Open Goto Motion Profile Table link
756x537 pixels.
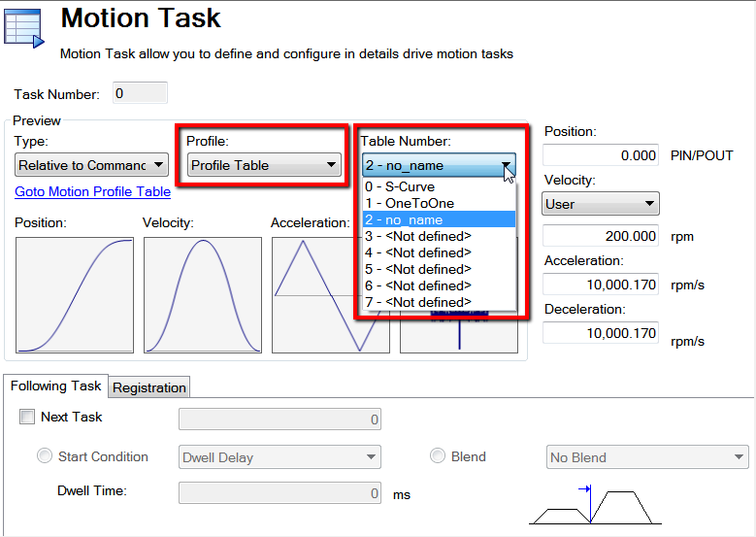click(x=92, y=192)
